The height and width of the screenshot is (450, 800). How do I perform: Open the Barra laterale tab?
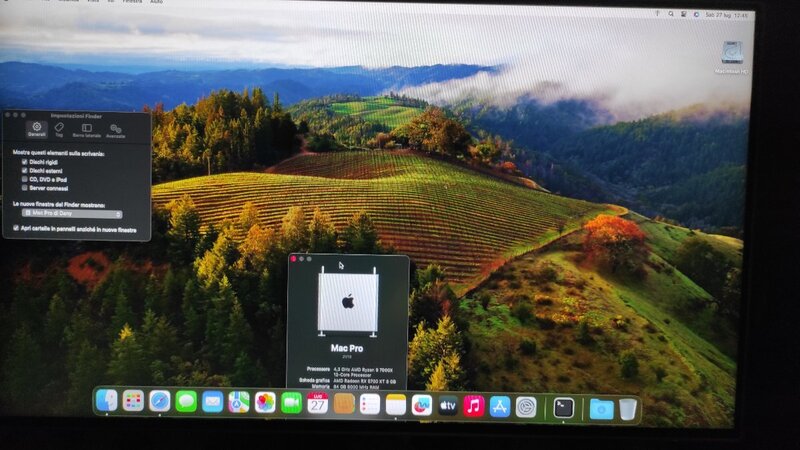pyautogui.click(x=87, y=130)
